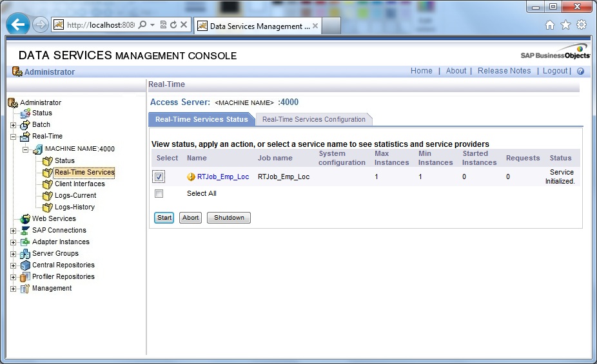Click the Abort button
The height and width of the screenshot is (364, 597).
click(x=190, y=218)
